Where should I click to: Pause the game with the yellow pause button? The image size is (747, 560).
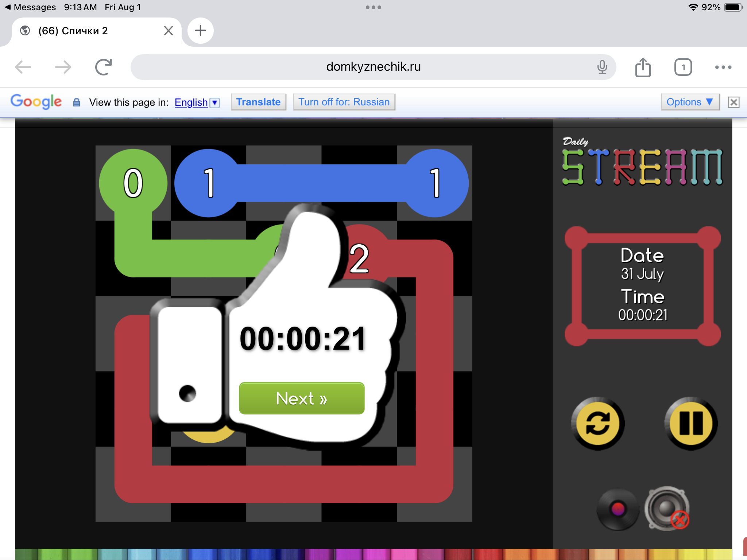coord(691,423)
